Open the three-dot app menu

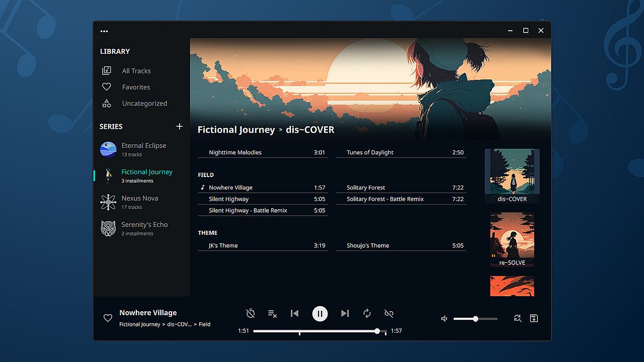tap(104, 31)
